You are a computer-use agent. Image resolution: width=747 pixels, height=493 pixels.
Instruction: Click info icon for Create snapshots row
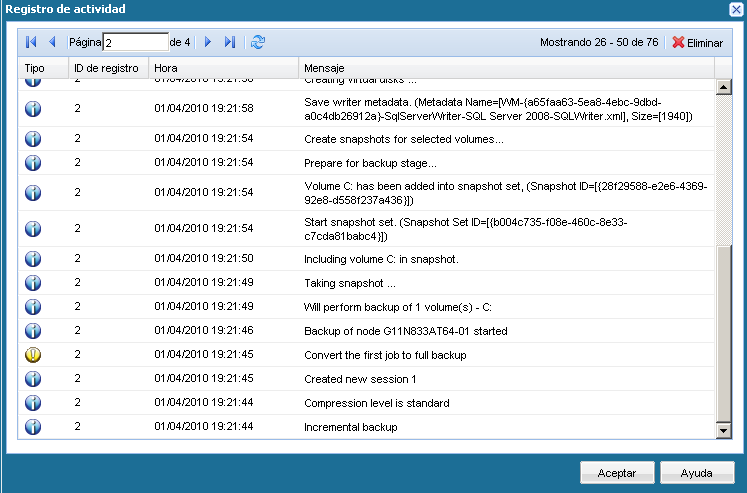point(33,139)
